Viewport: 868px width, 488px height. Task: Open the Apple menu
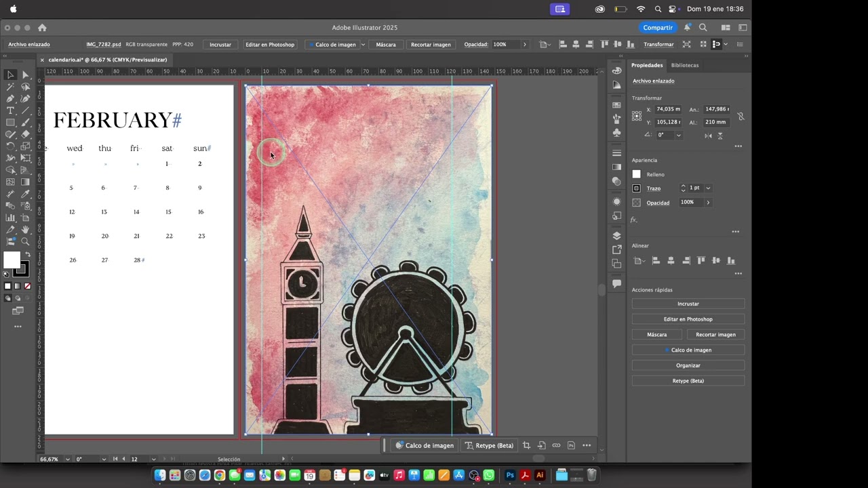tap(14, 9)
